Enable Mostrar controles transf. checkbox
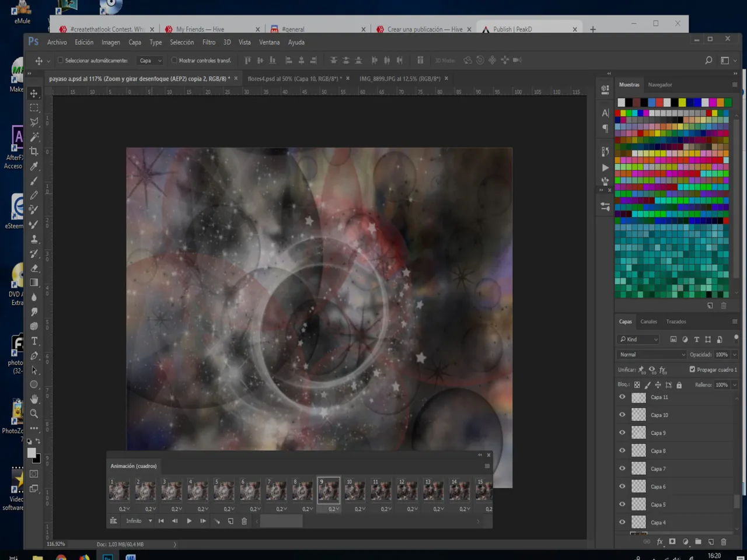Viewport: 747px width, 560px height. [174, 60]
